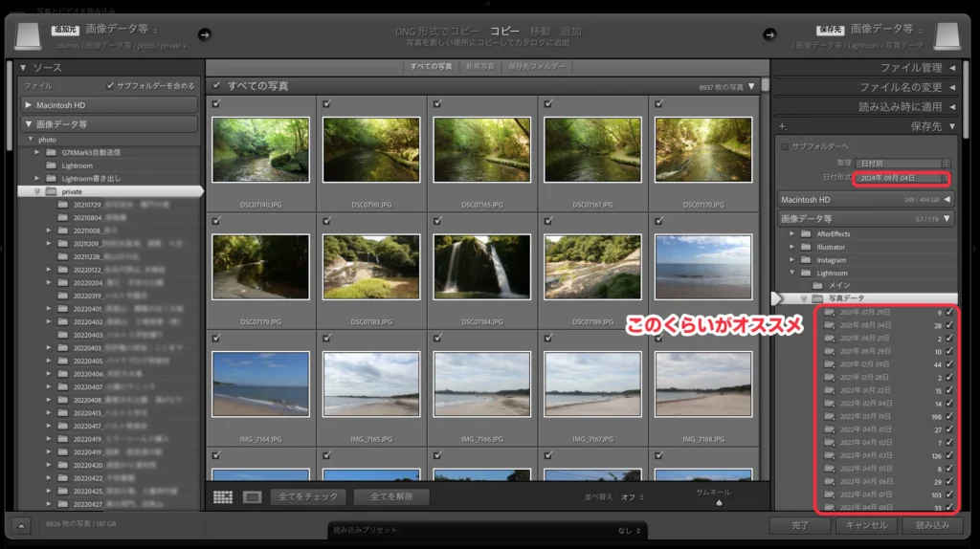This screenshot has width=980, height=549.
Task: Click the source drive icon at top left
Action: click(x=30, y=36)
